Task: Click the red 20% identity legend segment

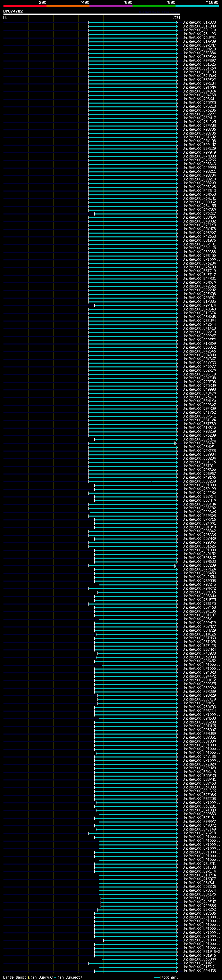Action: 25,6
